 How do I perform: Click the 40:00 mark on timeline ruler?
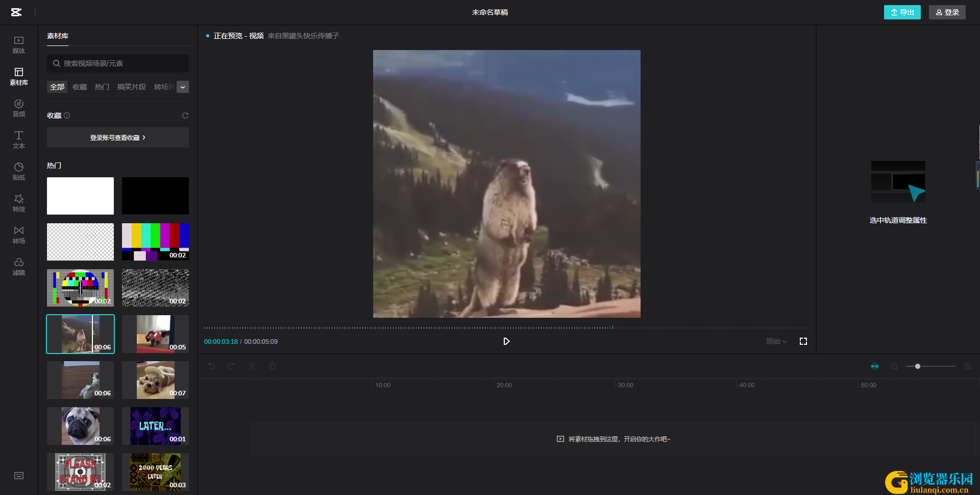[747, 385]
